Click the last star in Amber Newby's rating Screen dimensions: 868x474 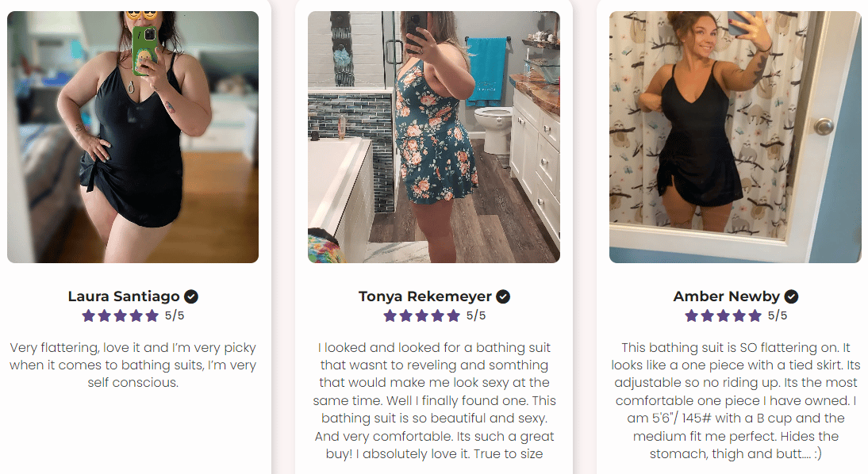coord(755,315)
